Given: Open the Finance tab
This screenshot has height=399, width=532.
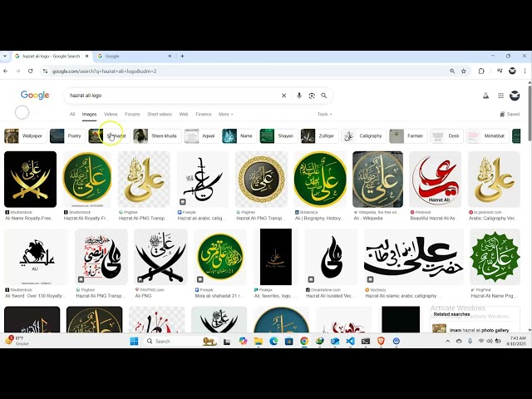Looking at the screenshot, I should coord(204,115).
